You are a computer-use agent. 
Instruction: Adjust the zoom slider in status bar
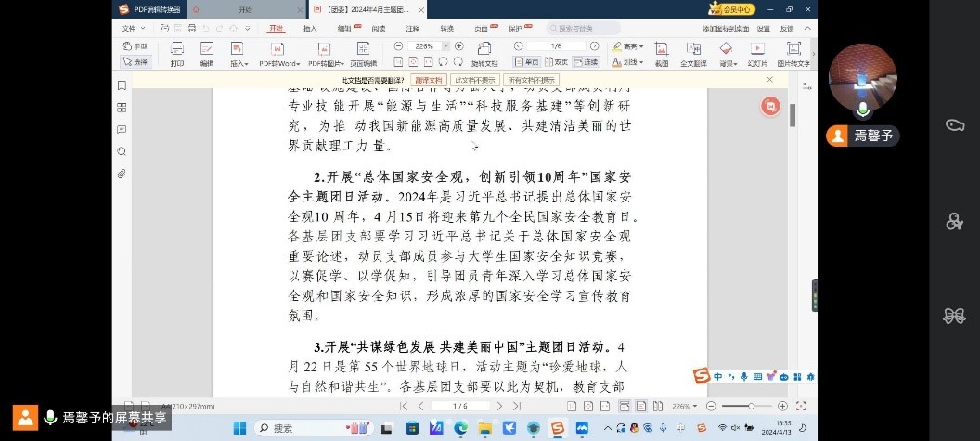point(752,406)
